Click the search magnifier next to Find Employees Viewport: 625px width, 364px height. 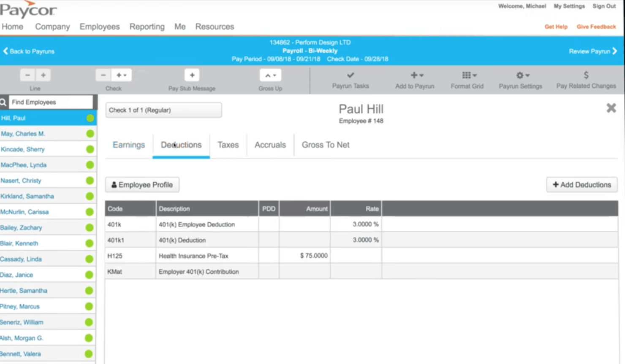[3, 102]
